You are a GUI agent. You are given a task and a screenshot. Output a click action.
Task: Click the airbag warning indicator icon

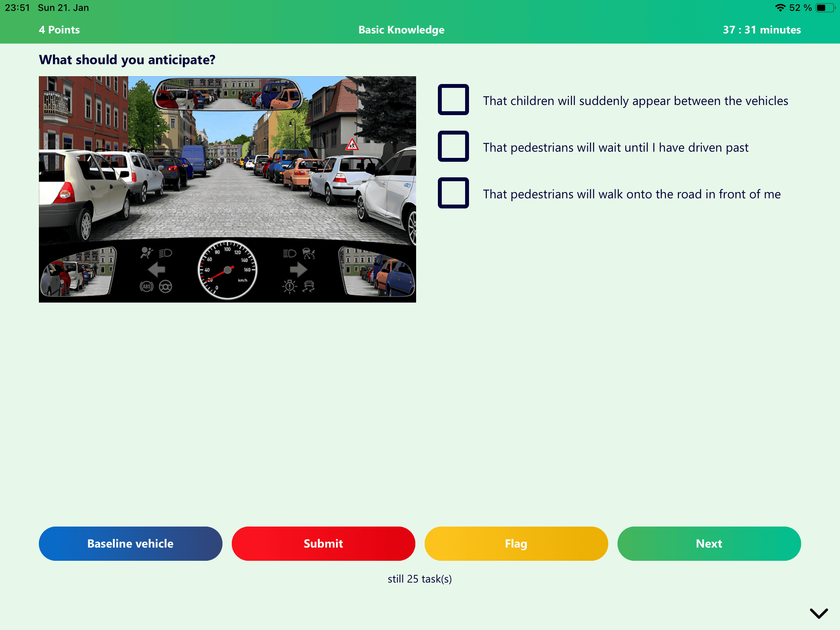pos(147,253)
